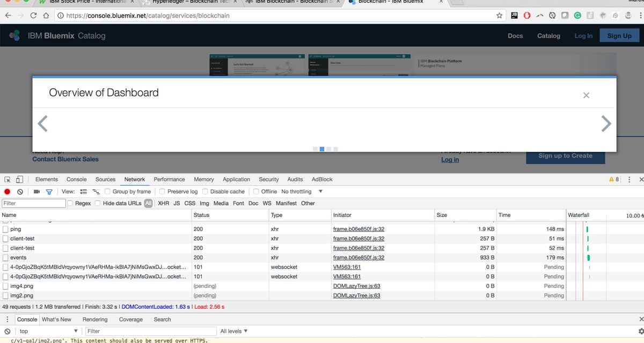Switch to the Sources tab
Screen dimensions: 644x343
pyautogui.click(x=105, y=179)
